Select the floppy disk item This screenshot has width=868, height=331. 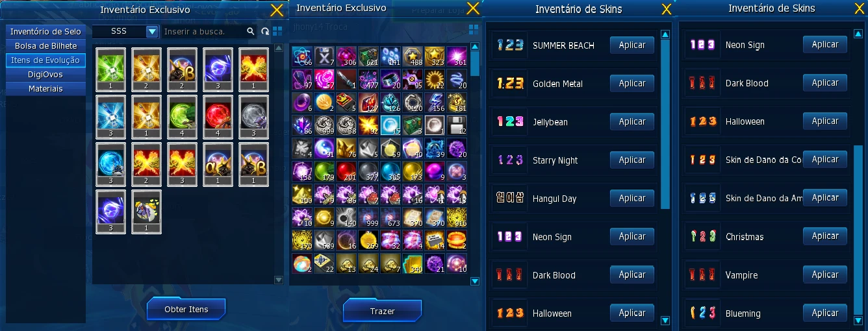[x=457, y=125]
